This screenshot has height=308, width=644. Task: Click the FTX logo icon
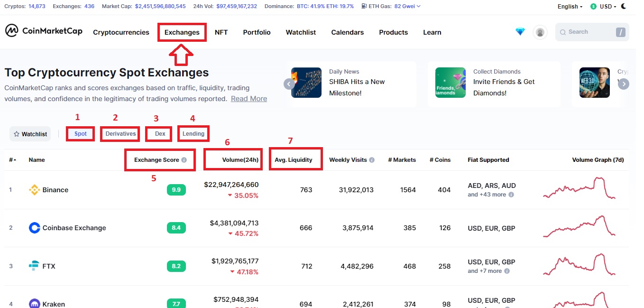[x=34, y=266]
